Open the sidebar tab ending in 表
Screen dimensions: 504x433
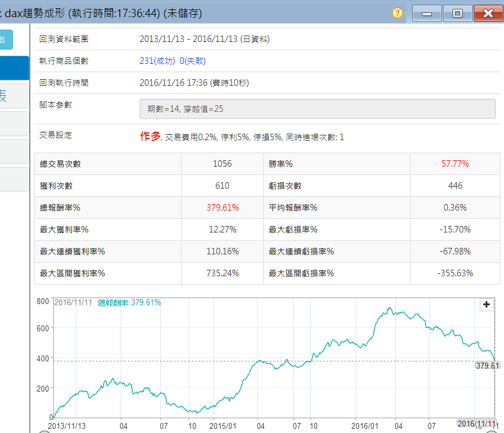[14, 96]
